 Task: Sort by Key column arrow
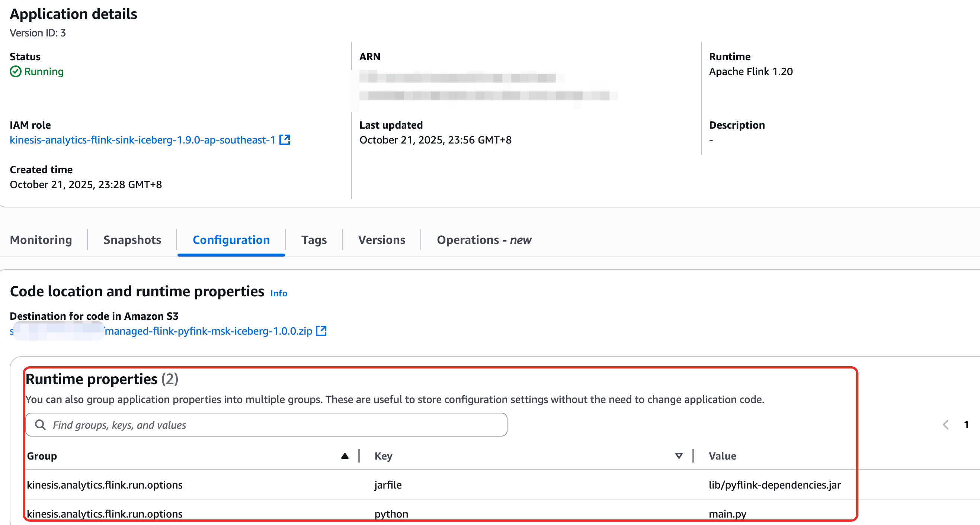click(x=679, y=456)
